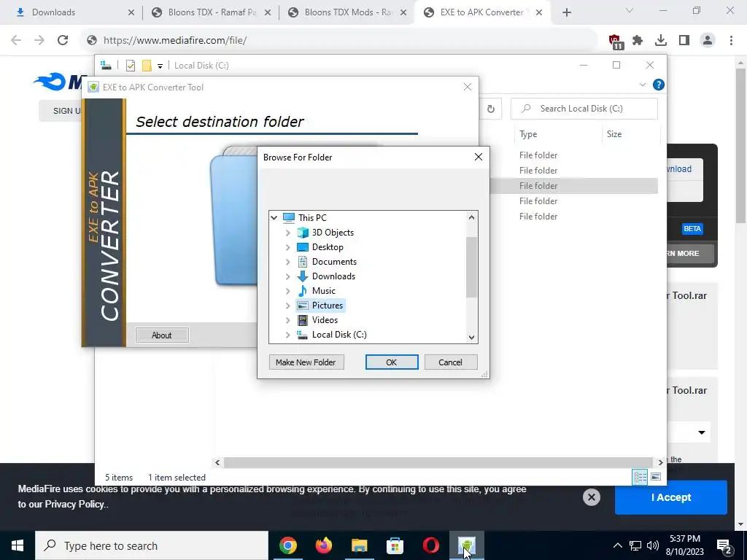Cancel the Browse For Folder dialog
The width and height of the screenshot is (747, 560).
[x=450, y=362]
